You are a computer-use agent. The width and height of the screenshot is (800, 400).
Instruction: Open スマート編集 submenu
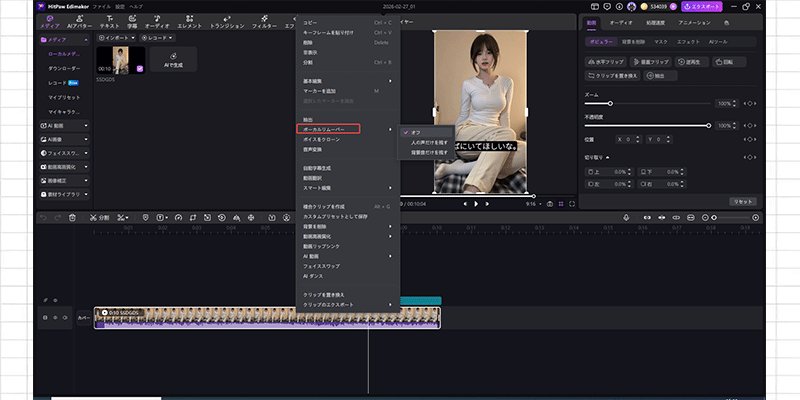(348, 188)
